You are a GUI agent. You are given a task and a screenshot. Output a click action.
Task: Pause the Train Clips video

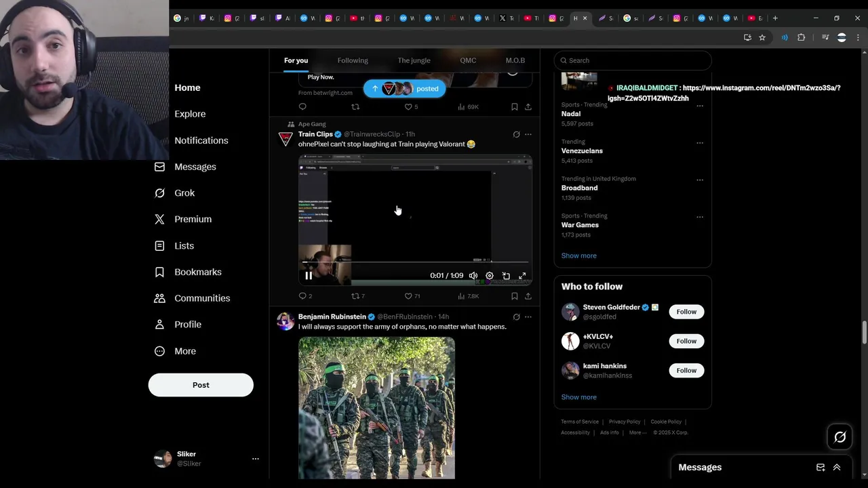pos(309,276)
